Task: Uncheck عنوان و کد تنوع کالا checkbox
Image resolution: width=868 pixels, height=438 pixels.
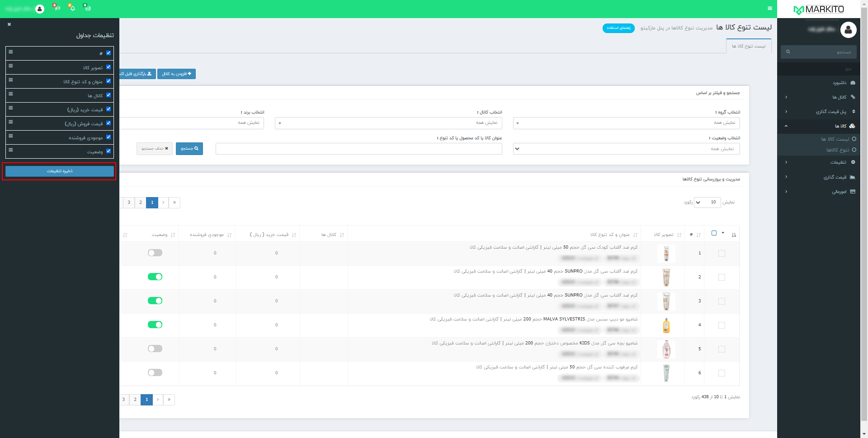Action: tap(108, 81)
